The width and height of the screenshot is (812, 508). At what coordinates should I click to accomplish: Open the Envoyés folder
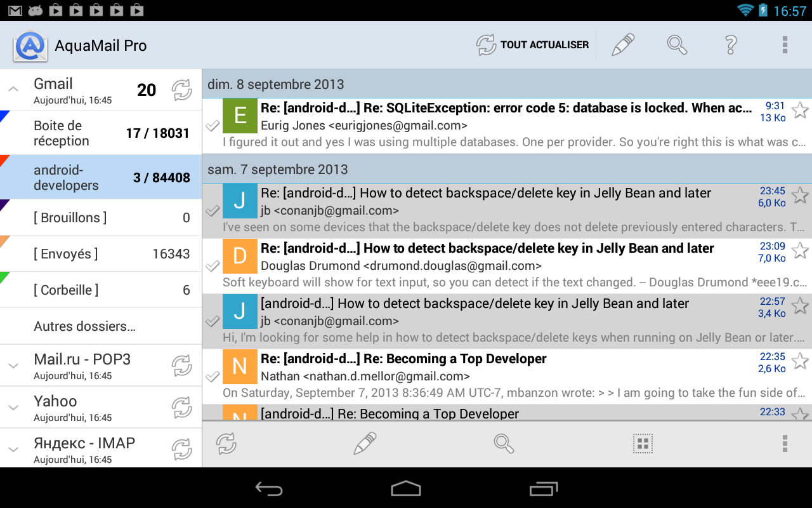coord(101,254)
